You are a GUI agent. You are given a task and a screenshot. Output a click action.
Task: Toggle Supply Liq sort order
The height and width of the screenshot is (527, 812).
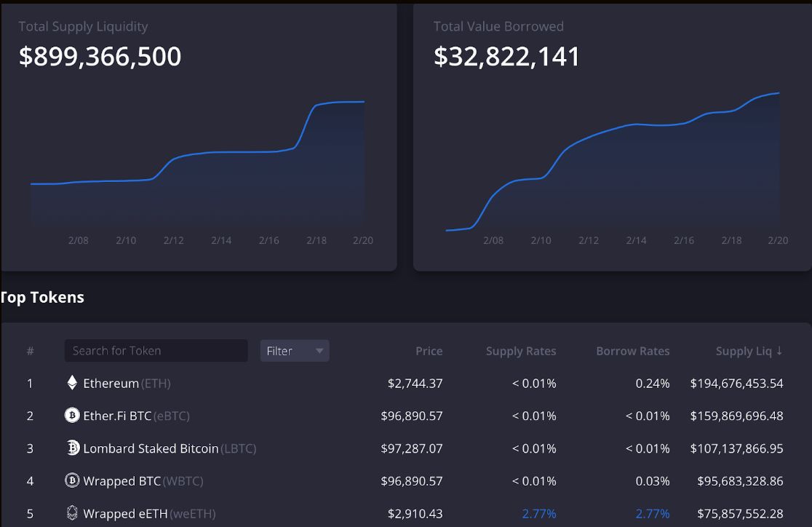[x=749, y=351]
